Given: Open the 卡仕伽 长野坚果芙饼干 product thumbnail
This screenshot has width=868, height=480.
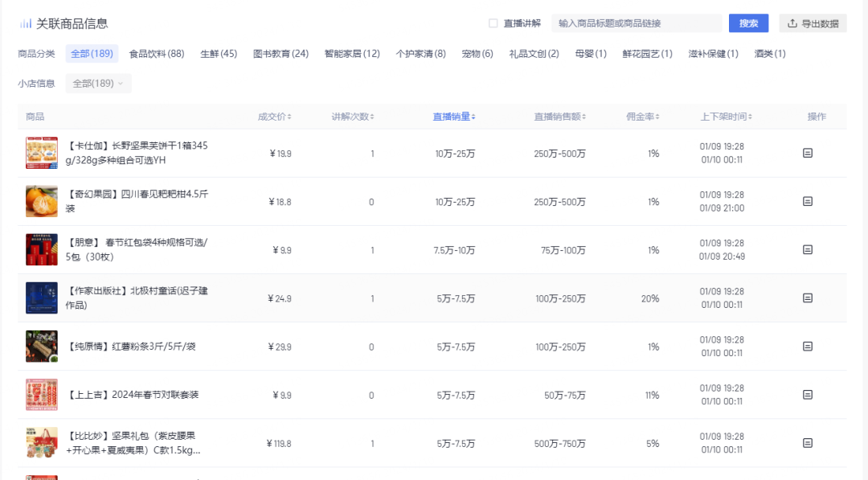Looking at the screenshot, I should 42,153.
